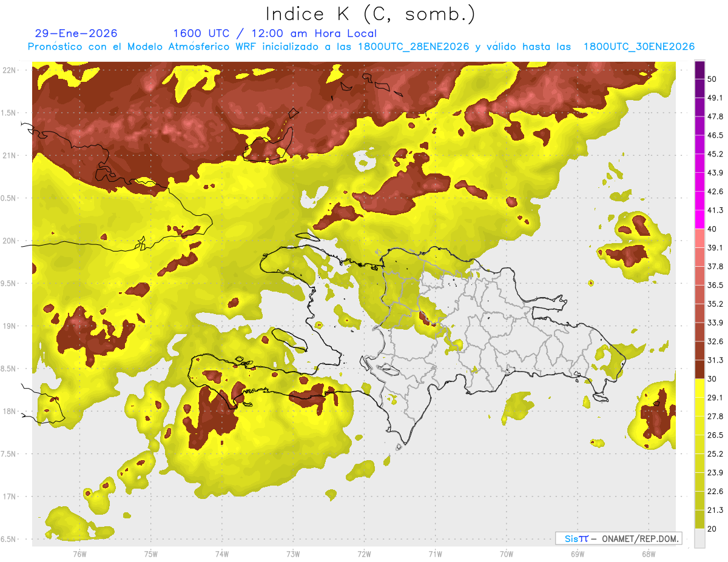Click the colorbar value '43.9'
The image size is (728, 562).
715,173
